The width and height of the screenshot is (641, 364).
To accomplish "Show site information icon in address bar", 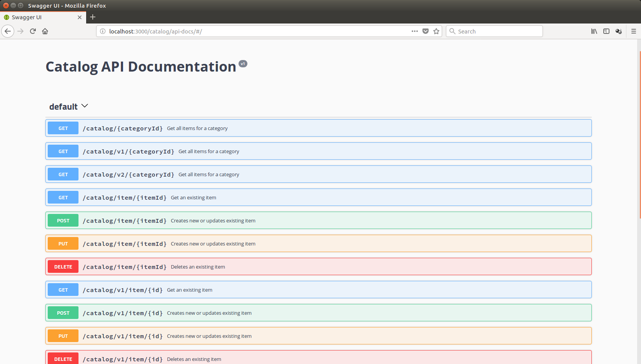I will pos(103,31).
